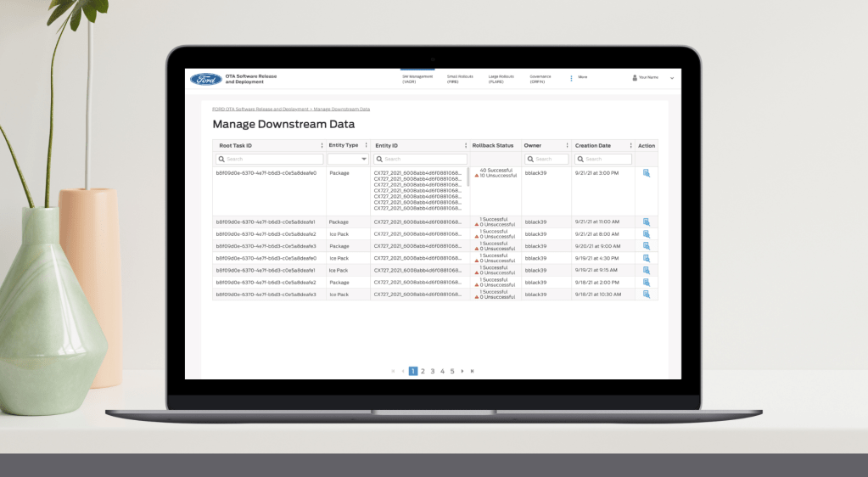Open view details icon for 9/21/21 3:00 PM row
This screenshot has width=868, height=477.
tap(646, 173)
